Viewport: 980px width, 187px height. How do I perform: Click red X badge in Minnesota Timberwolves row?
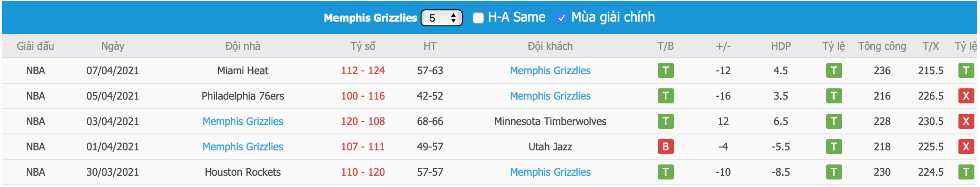click(x=966, y=121)
